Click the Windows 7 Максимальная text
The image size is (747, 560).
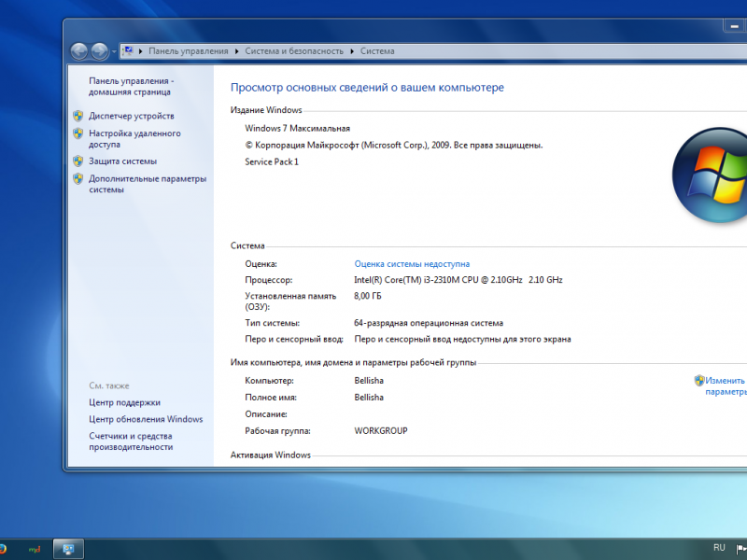click(297, 128)
